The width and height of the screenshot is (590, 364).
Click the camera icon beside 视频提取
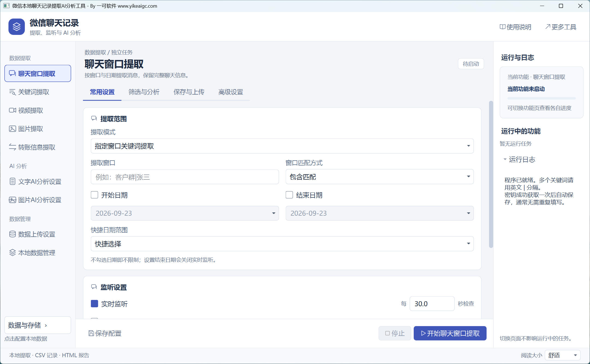12,110
